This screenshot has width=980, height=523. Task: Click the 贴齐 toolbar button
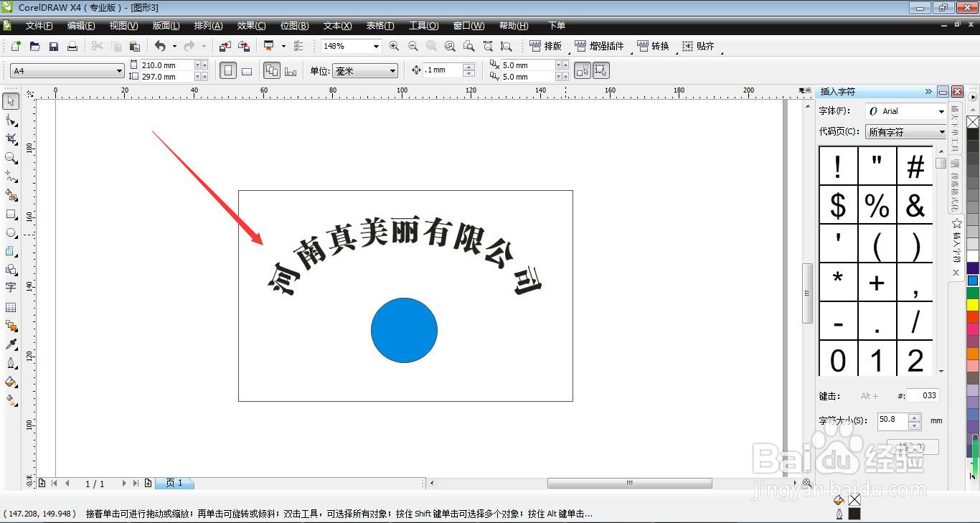[x=698, y=46]
